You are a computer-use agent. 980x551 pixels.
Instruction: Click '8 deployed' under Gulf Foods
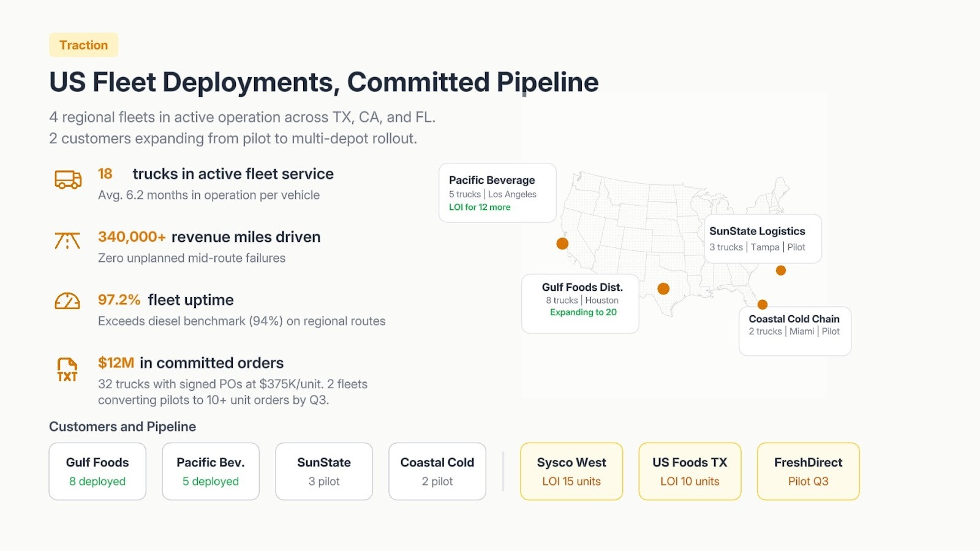pyautogui.click(x=97, y=481)
